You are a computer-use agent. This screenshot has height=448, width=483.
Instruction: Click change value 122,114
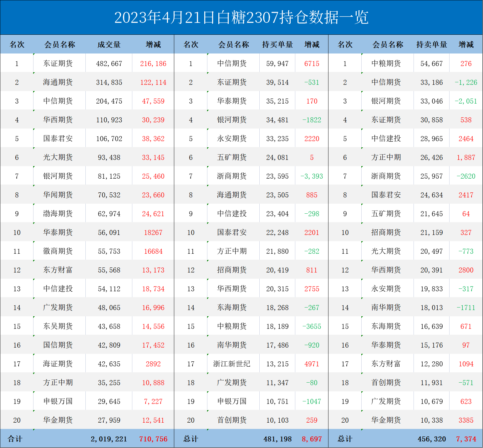coord(153,82)
